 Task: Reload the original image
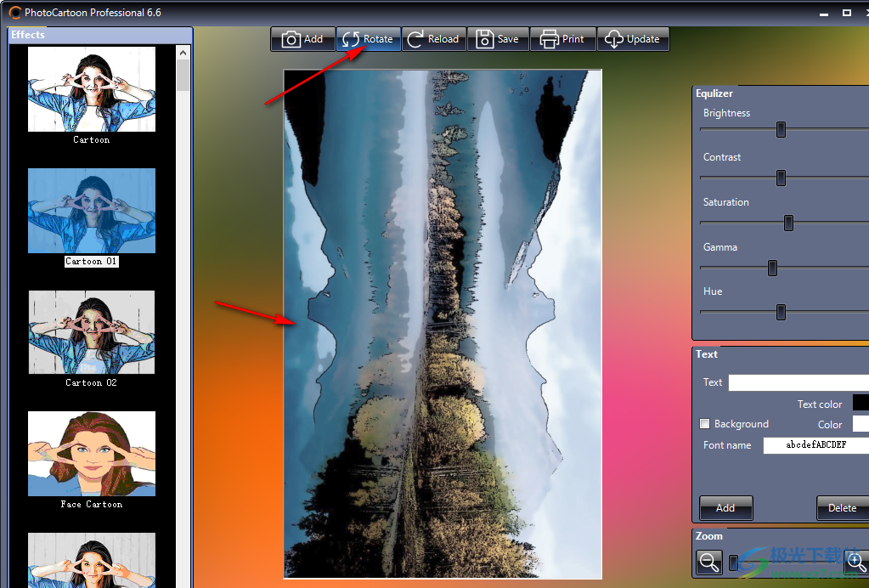pos(434,39)
